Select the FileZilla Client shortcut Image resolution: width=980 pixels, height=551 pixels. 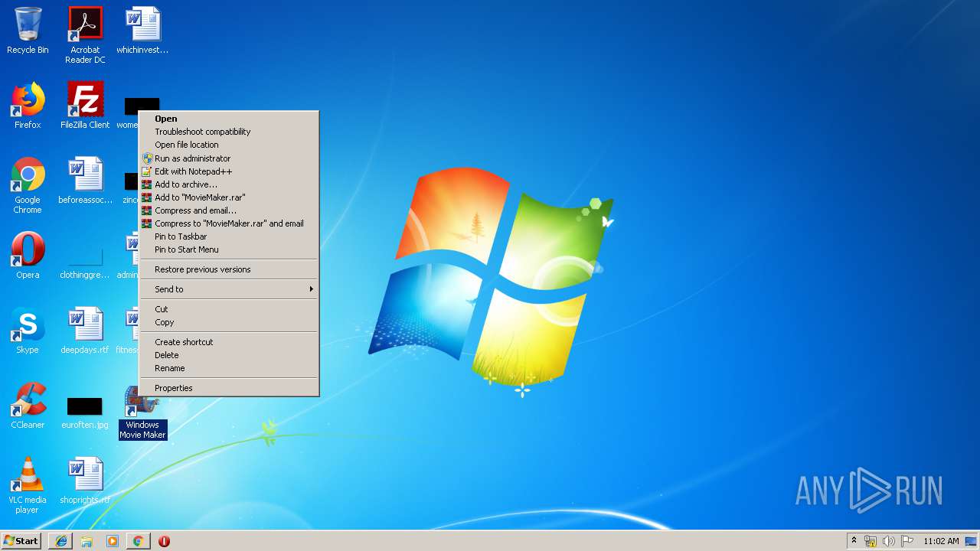click(85, 106)
